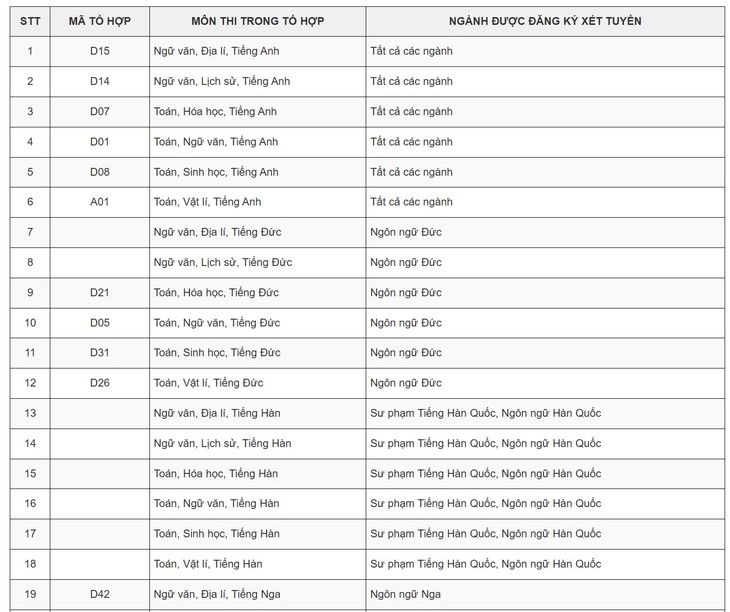Image resolution: width=730 pixels, height=612 pixels.
Task: Click the A01 combination code
Action: [100, 202]
